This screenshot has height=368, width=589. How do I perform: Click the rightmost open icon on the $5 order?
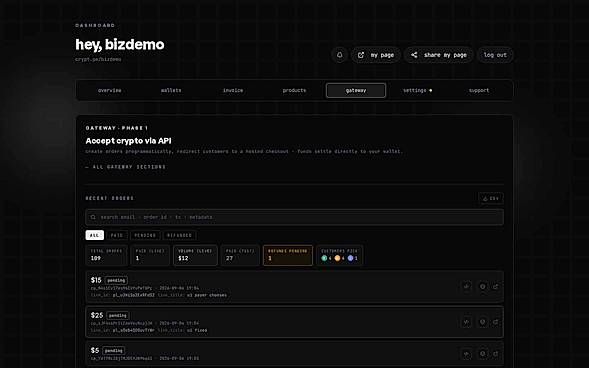[496, 354]
